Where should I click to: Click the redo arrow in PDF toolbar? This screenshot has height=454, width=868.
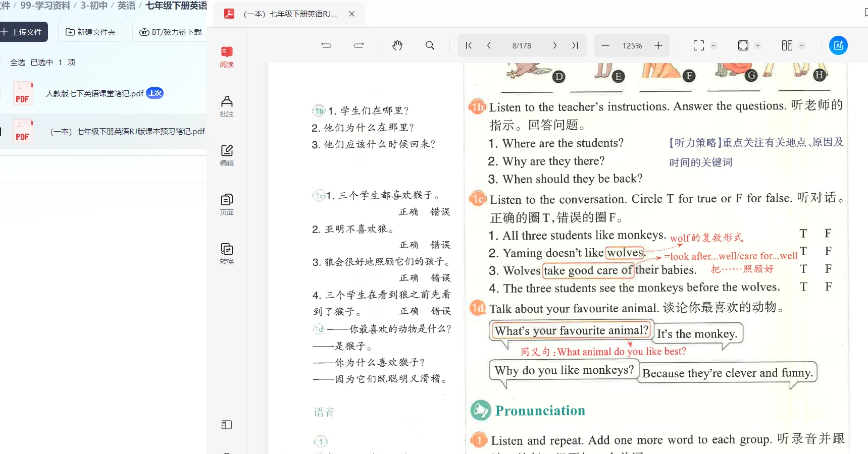[359, 45]
